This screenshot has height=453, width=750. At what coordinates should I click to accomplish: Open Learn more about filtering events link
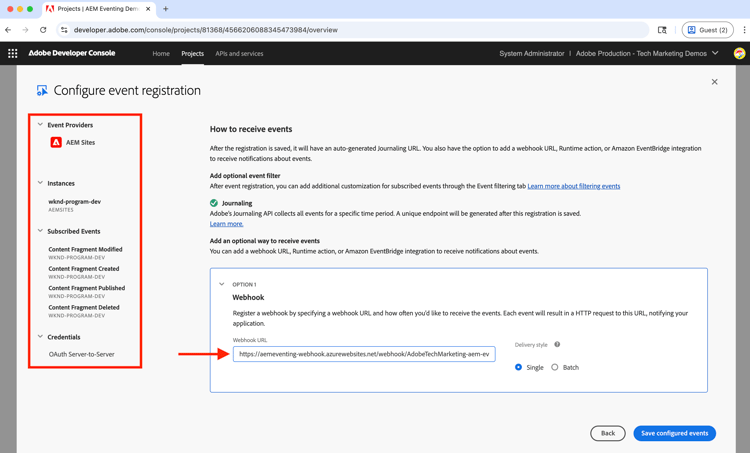[574, 186]
